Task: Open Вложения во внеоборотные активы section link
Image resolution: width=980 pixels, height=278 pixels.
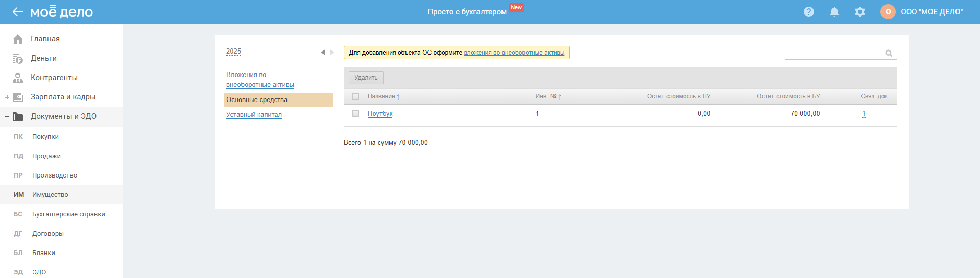Action: (x=260, y=80)
